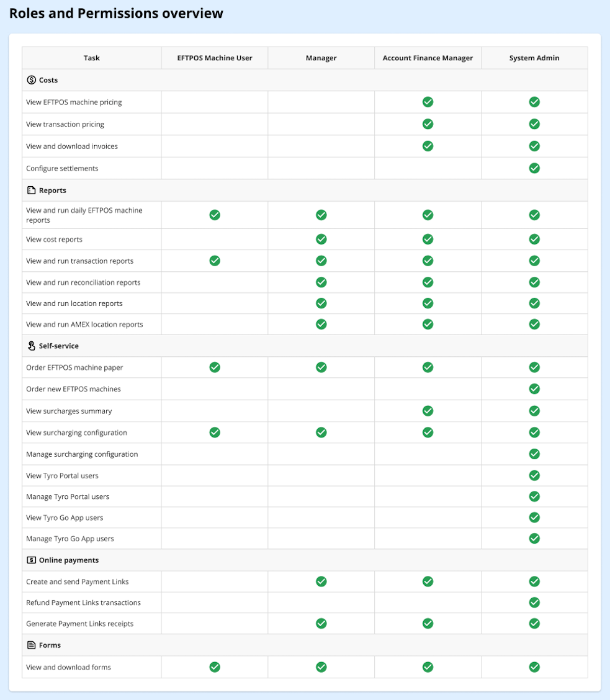The height and width of the screenshot is (700, 610).
Task: Click the EFTPOS Machine User column header
Action: pyautogui.click(x=215, y=58)
